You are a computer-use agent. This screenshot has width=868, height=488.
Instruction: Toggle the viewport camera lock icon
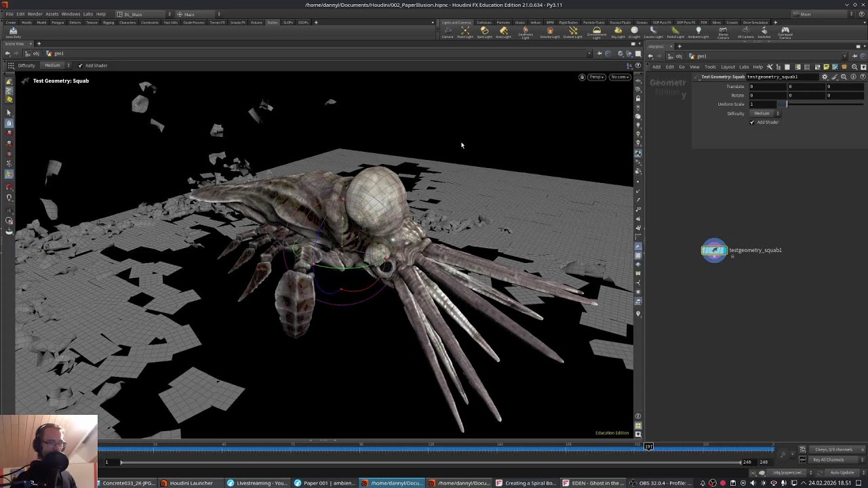click(582, 77)
